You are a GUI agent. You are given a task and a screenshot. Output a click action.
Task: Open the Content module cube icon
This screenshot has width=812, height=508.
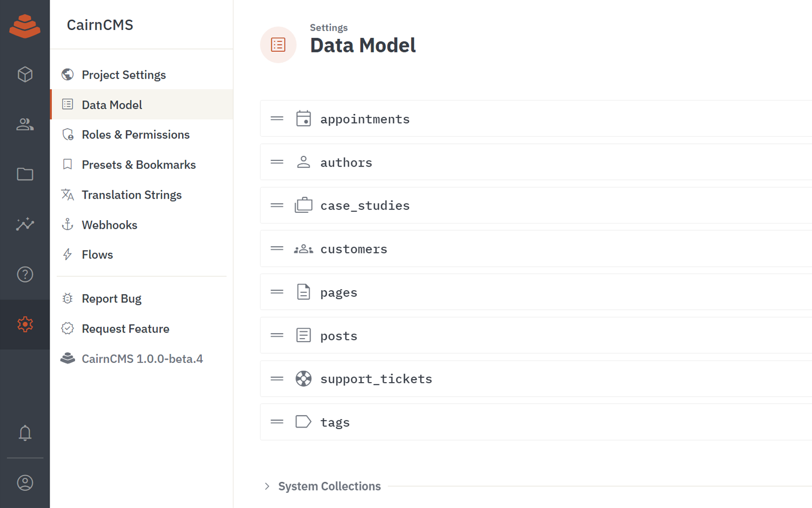coord(25,75)
